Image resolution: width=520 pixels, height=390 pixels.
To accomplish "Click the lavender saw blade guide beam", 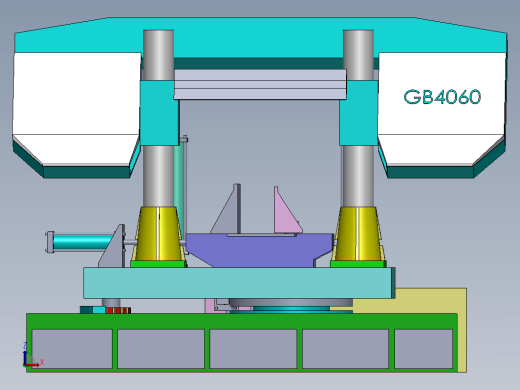I will (260, 84).
